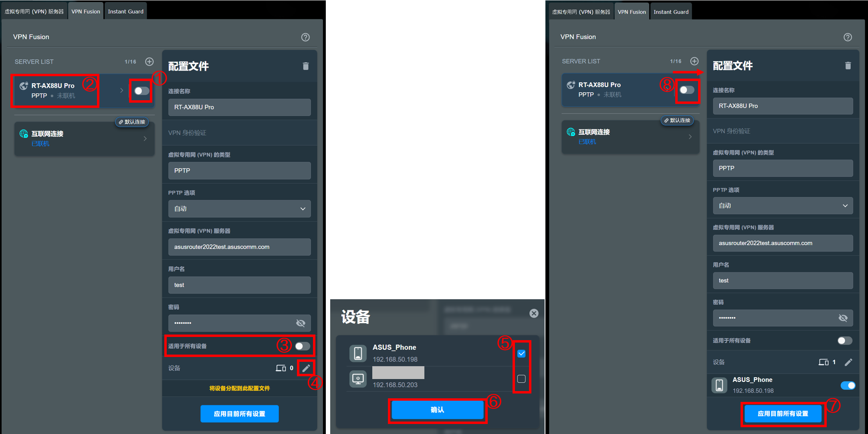Expand 互联网连接 chevron in left panel

pyautogui.click(x=145, y=139)
